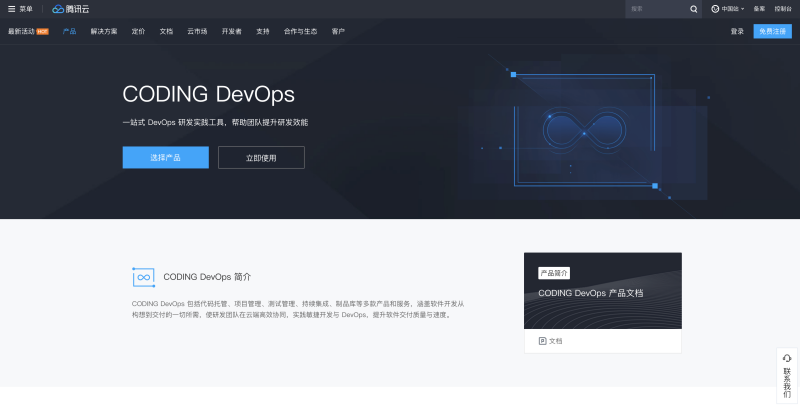This screenshot has width=800, height=405.
Task: Click the 登录 login link
Action: (737, 31)
